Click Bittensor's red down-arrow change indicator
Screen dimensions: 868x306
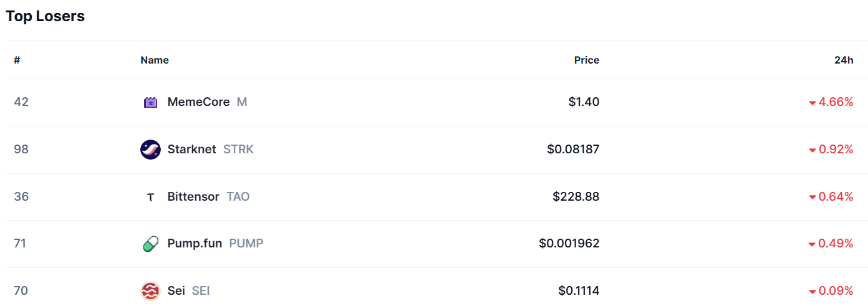coord(813,198)
